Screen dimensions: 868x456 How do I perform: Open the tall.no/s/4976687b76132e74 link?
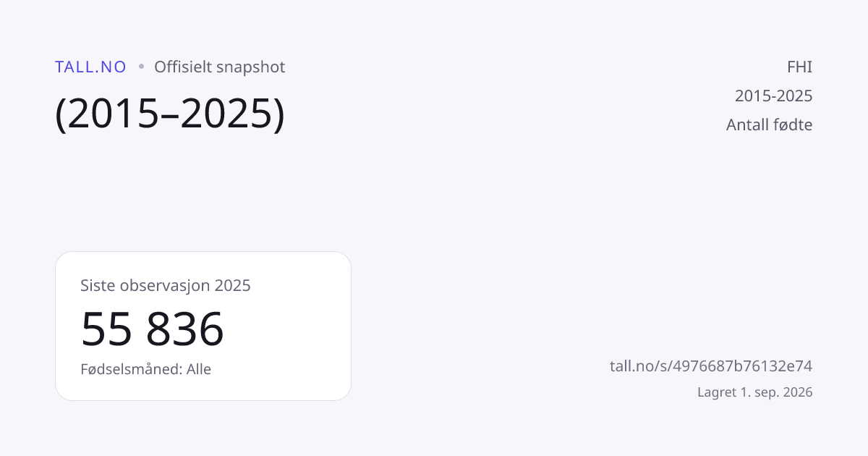tap(711, 366)
